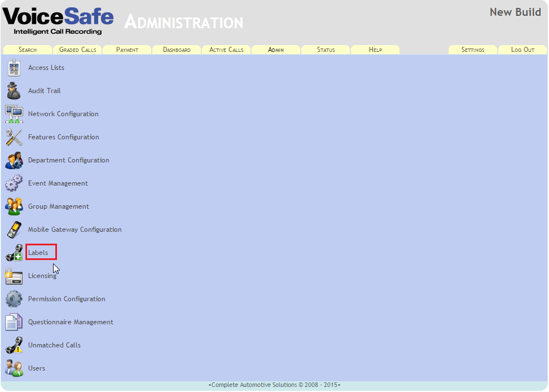The width and height of the screenshot is (549, 392).
Task: Open the Group Management link
Action: [59, 206]
